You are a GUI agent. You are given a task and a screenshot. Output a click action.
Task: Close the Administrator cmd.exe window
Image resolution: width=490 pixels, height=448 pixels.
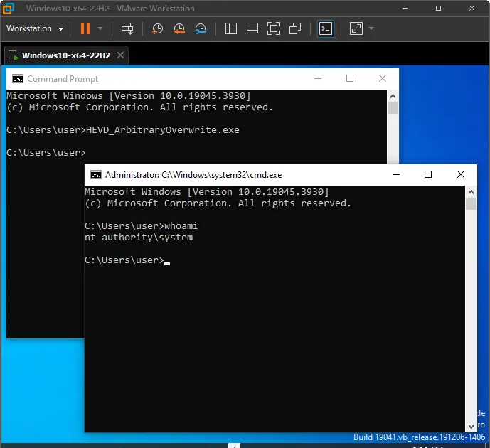point(461,174)
